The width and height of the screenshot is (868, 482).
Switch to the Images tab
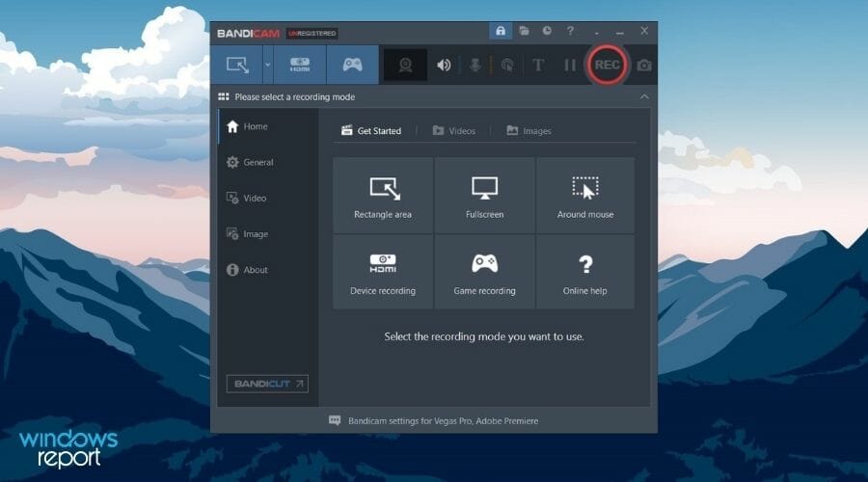[529, 130]
